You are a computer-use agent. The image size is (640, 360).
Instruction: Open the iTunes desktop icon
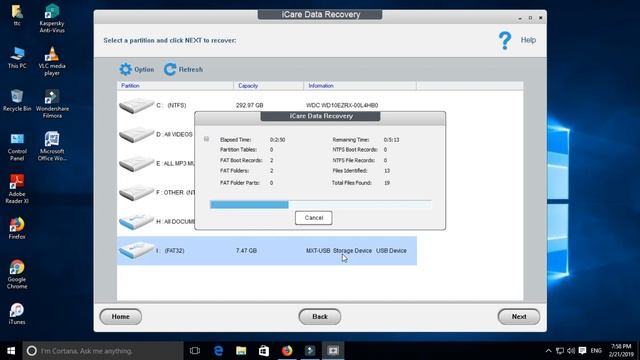pos(17,314)
